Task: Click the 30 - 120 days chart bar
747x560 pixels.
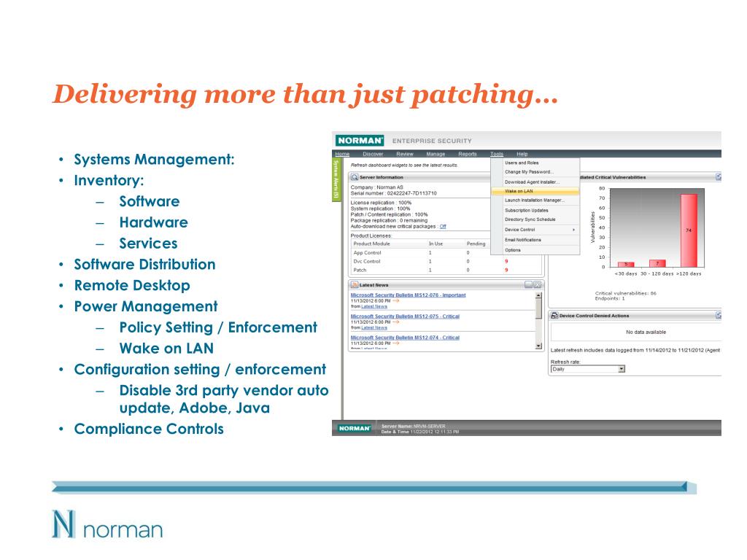Action: (x=657, y=263)
